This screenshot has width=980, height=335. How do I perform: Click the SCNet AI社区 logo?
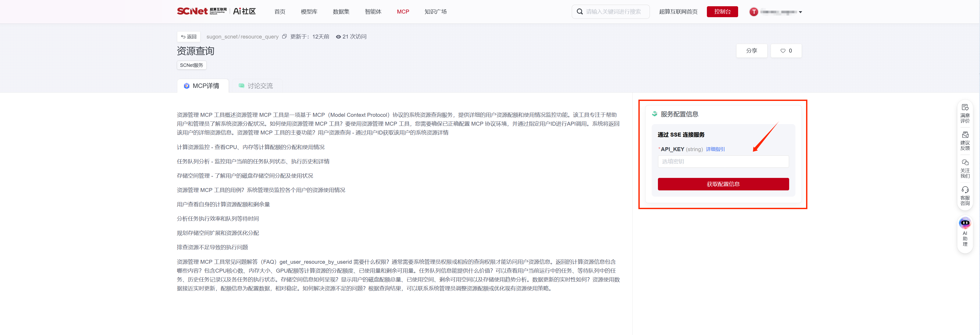pos(216,11)
